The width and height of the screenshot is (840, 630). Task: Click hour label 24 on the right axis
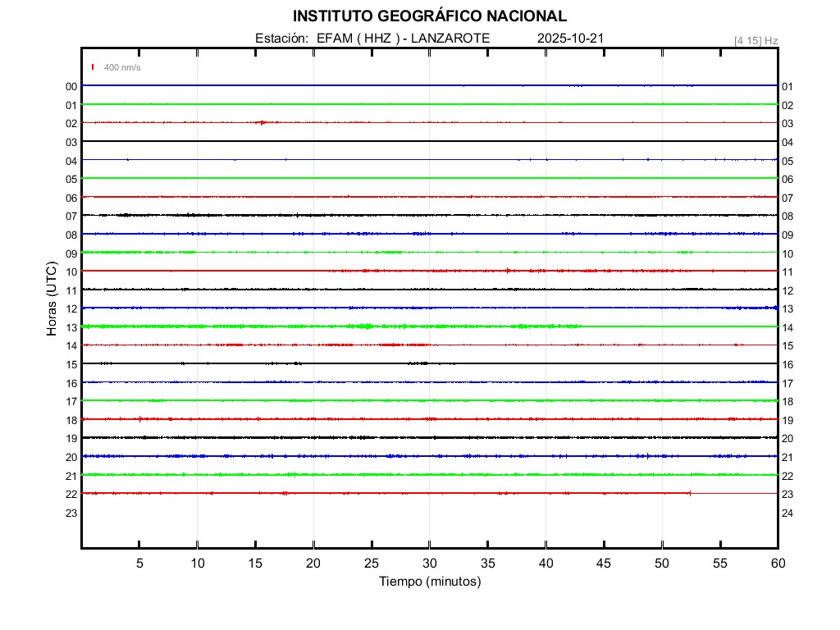point(787,514)
